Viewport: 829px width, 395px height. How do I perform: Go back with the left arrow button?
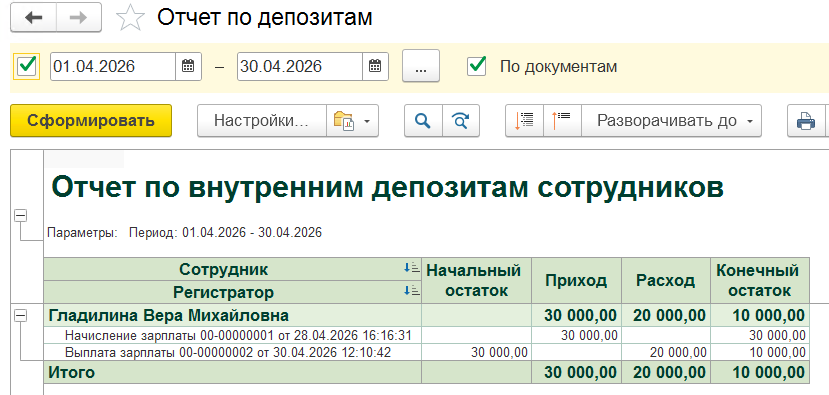(x=34, y=17)
